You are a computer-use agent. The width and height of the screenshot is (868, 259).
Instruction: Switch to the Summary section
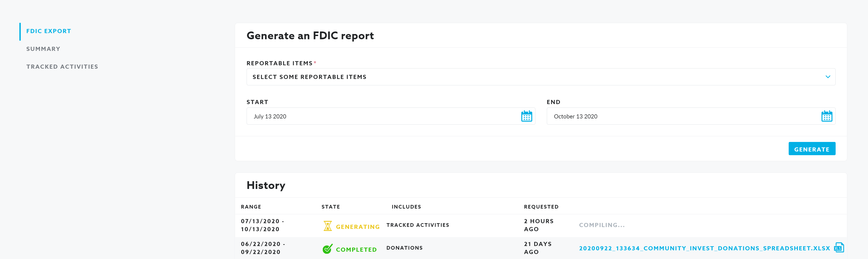click(x=43, y=49)
